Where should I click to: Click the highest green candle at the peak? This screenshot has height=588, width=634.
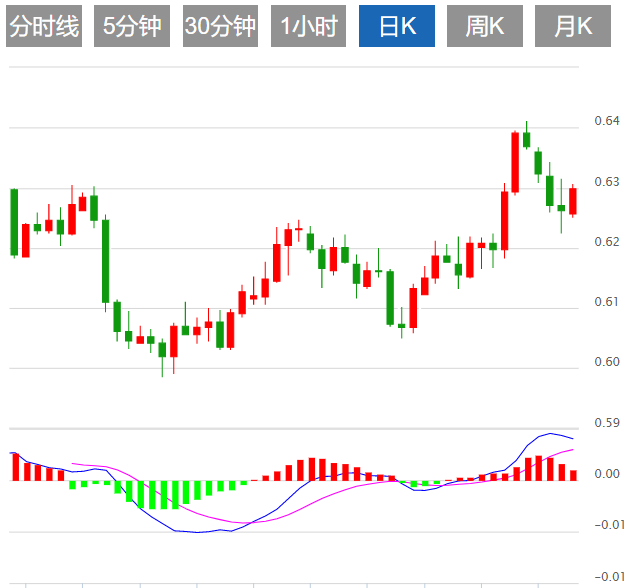click(526, 139)
